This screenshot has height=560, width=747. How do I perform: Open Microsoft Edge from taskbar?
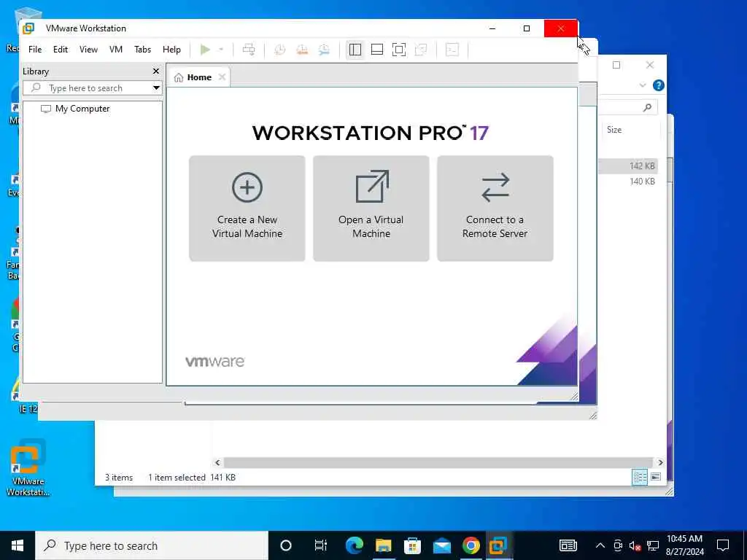coord(354,545)
